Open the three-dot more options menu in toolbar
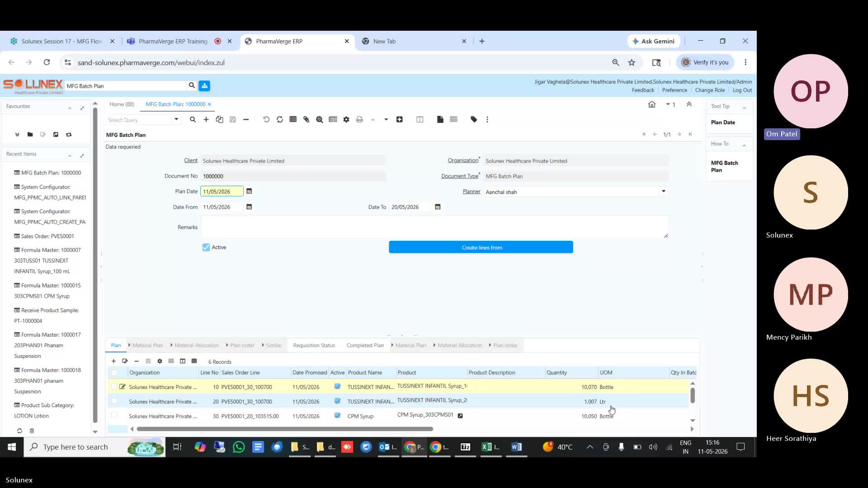868x488 pixels. (x=487, y=120)
